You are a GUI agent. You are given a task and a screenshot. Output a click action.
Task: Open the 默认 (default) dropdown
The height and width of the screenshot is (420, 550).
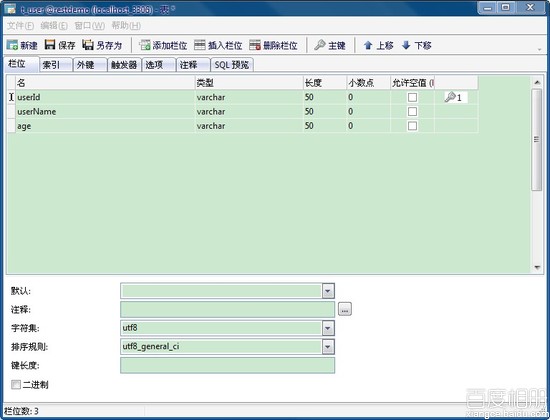coord(328,291)
